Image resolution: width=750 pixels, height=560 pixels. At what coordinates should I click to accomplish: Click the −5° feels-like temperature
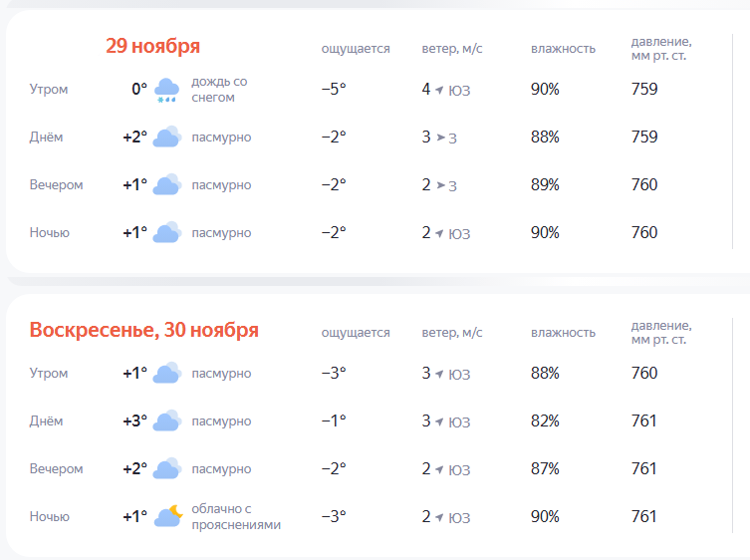coord(334,90)
